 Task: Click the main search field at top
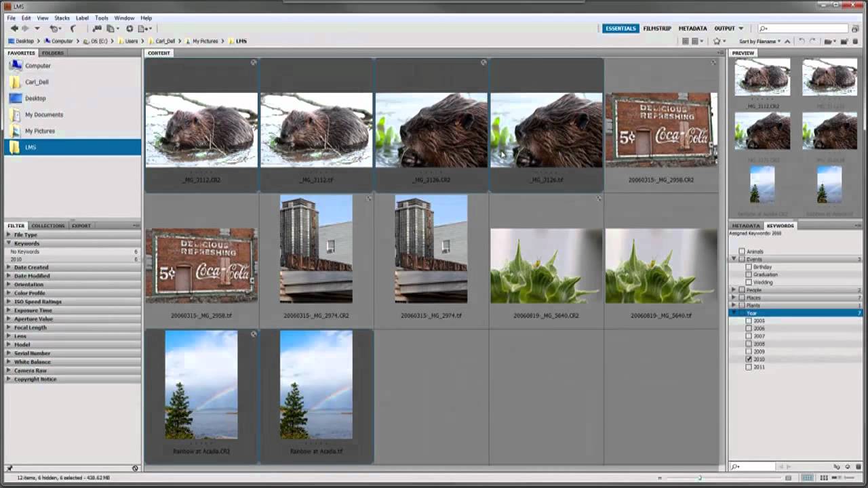[x=804, y=28]
